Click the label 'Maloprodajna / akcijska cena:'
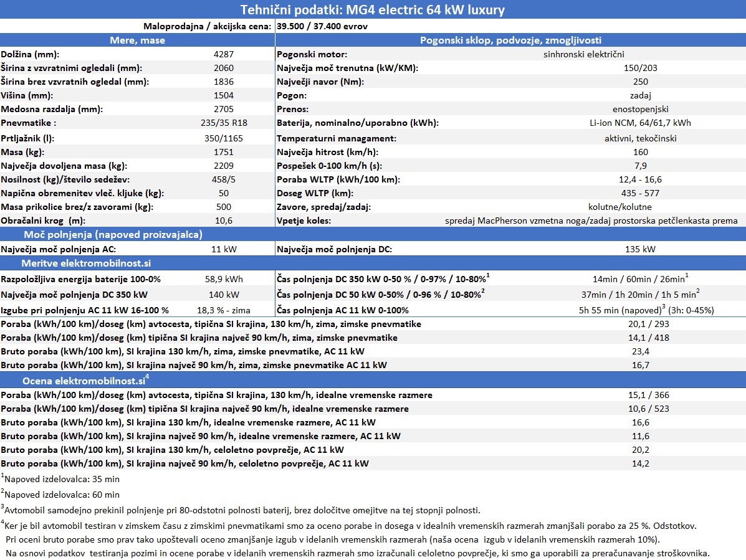 [x=208, y=26]
